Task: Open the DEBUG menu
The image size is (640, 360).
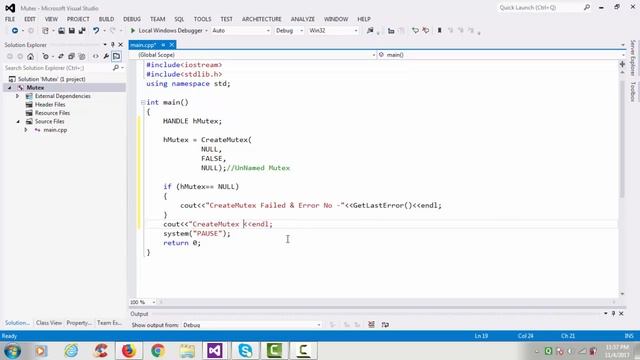Action: 132,19
